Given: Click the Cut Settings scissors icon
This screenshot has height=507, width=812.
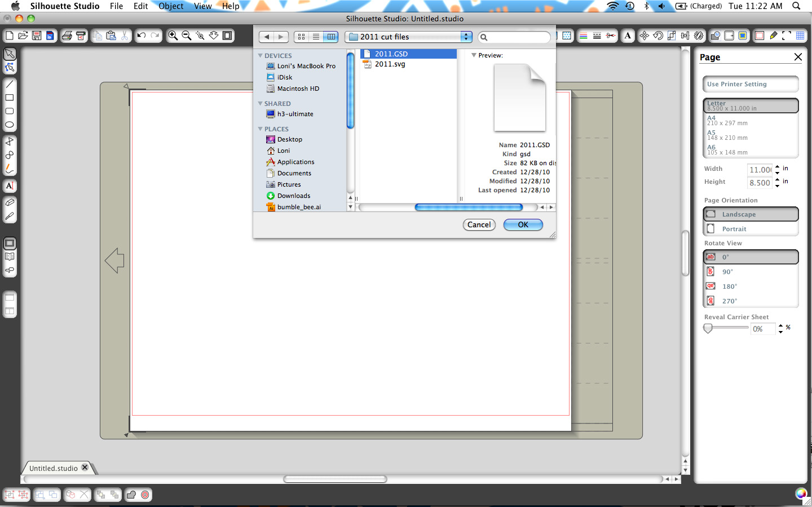Looking at the screenshot, I should point(610,35).
